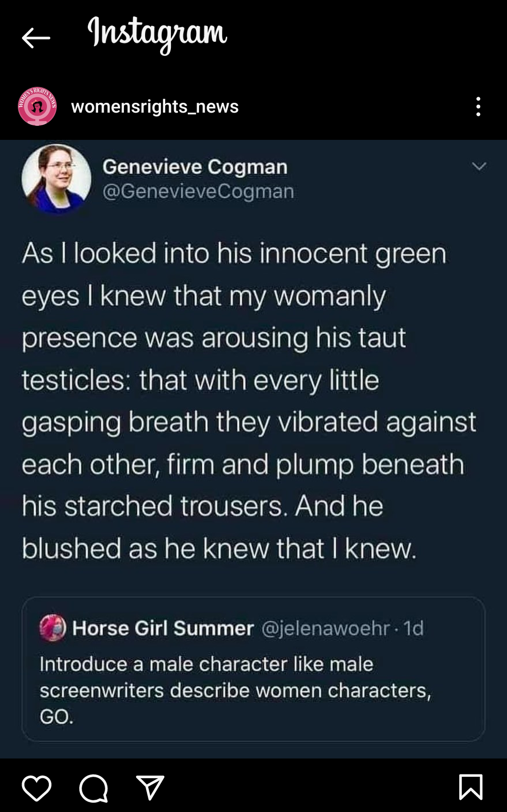Open the @GenevieveCogman handle
Viewport: 507px width, 812px height.
pyautogui.click(x=198, y=192)
